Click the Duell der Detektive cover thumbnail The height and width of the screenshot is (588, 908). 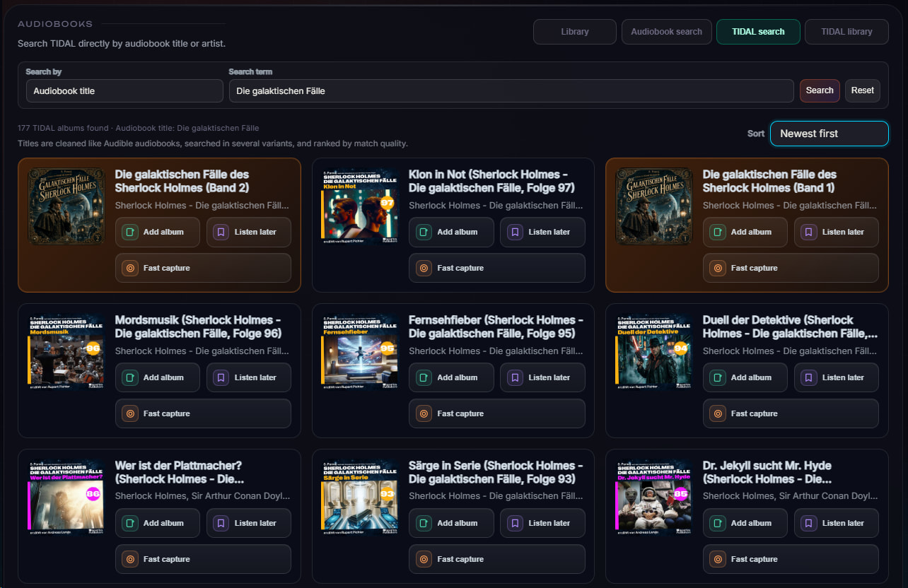click(653, 351)
